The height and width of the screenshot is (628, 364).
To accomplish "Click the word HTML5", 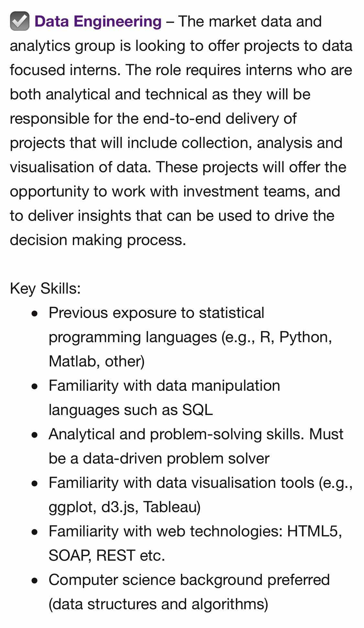I will coord(314,531).
